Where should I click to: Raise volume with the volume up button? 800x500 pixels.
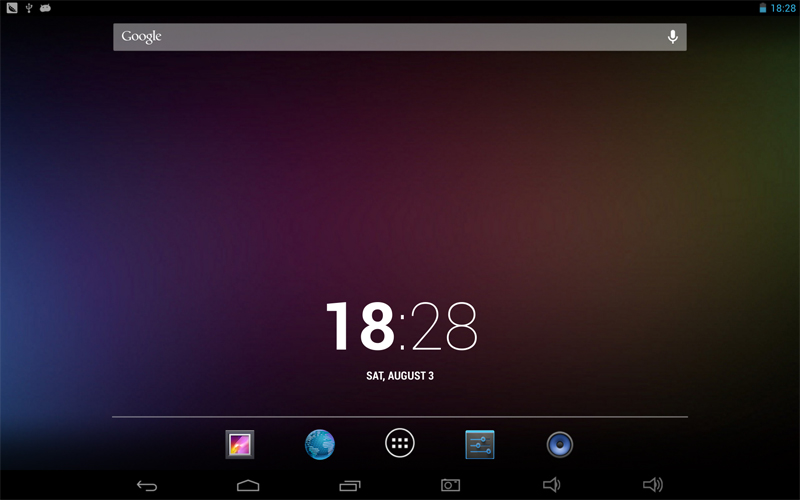(x=653, y=485)
